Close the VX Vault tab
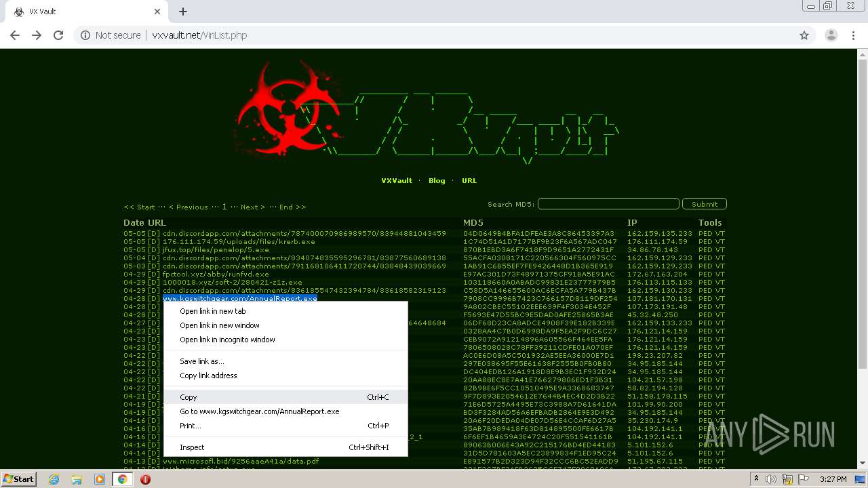The image size is (868, 488). point(157,12)
